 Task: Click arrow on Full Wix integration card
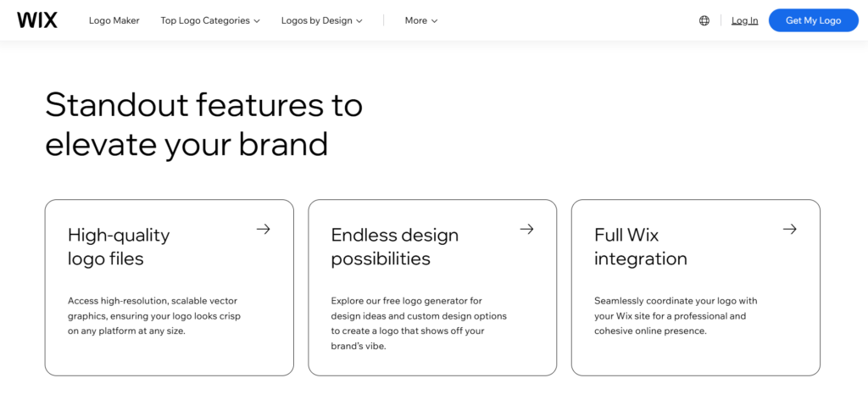click(790, 229)
